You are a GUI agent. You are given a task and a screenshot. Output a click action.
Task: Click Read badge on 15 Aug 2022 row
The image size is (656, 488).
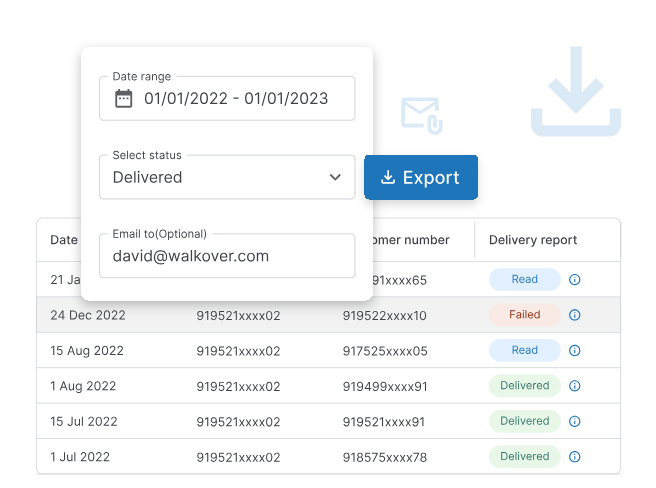[524, 351]
